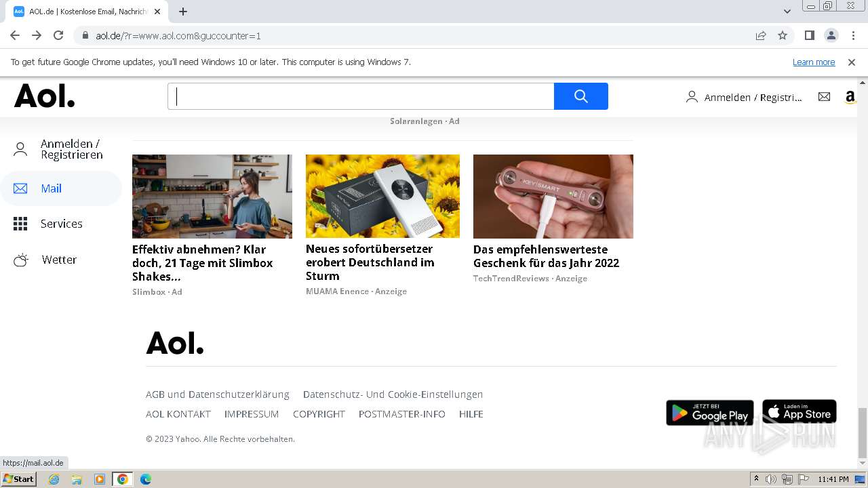
Task: Click the Google Play store badge
Action: click(x=710, y=412)
